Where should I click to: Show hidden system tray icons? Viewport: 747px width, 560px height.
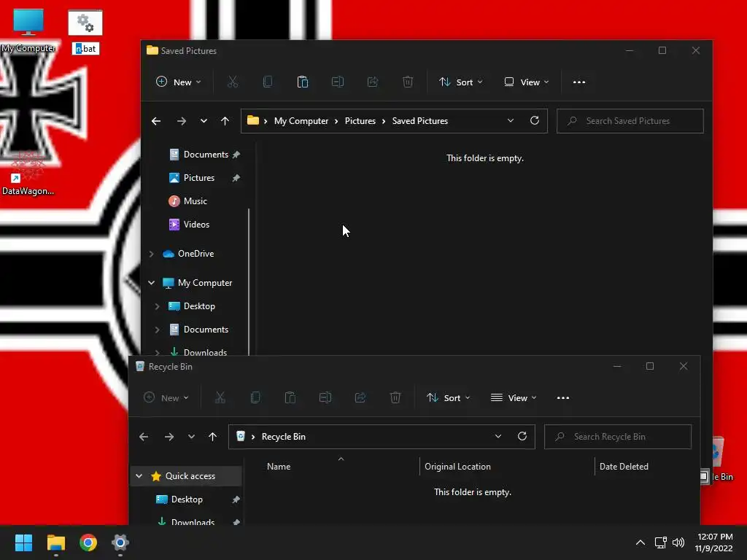tap(640, 542)
